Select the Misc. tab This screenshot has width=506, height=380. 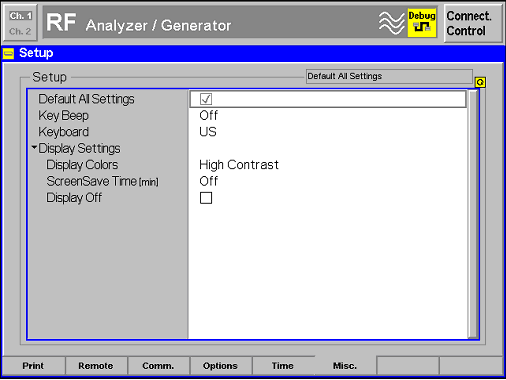coord(345,366)
